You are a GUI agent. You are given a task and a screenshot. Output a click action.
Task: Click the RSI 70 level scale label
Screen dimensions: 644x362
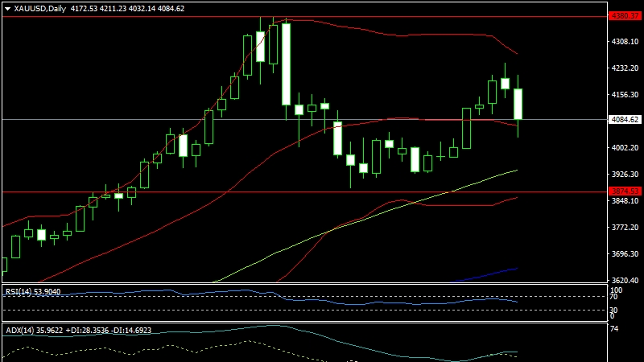[x=615, y=297]
